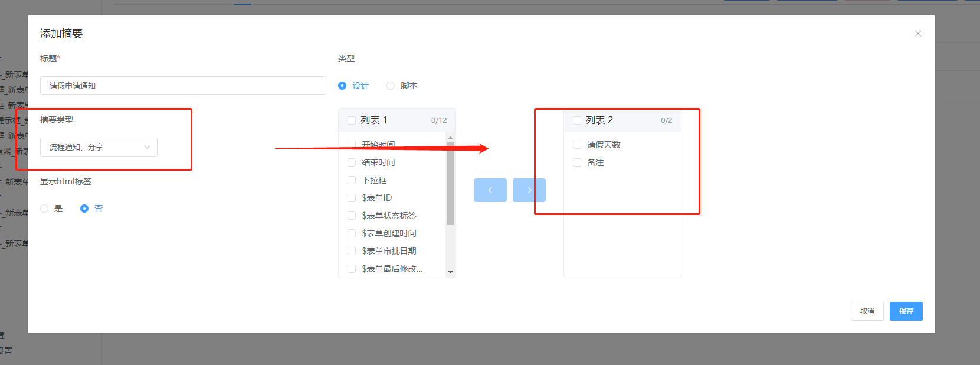Select the 设计 type radio button
This screenshot has height=365, width=980.
point(342,86)
